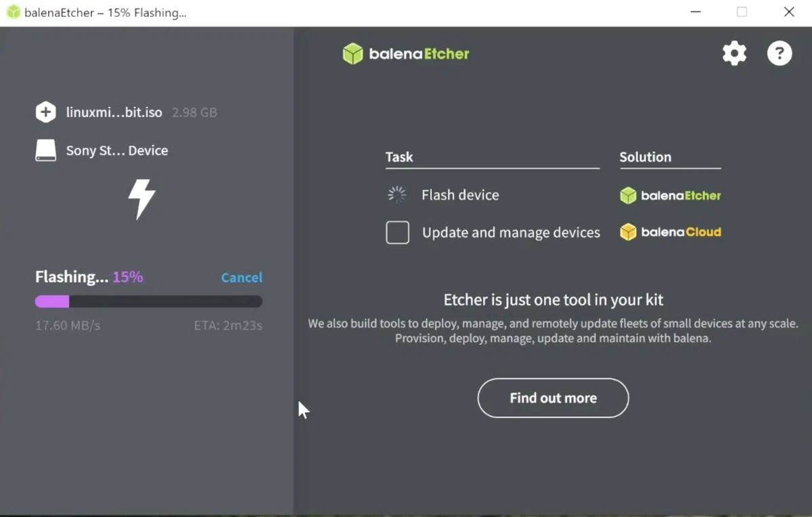Viewport: 812px width, 517px height.
Task: Click the 'Provision, deploy, manage' description line
Action: pyautogui.click(x=554, y=338)
